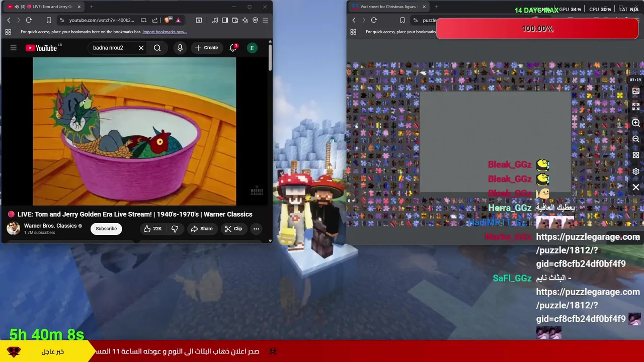The image size is (644, 362).
Task: Click the YouTube page vertical scrollbar
Action: pyautogui.click(x=270, y=58)
